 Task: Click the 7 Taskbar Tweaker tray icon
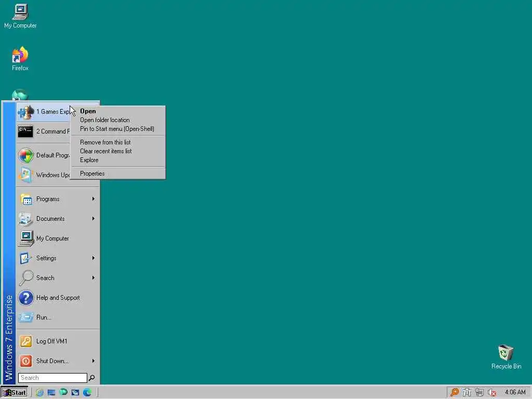click(467, 393)
